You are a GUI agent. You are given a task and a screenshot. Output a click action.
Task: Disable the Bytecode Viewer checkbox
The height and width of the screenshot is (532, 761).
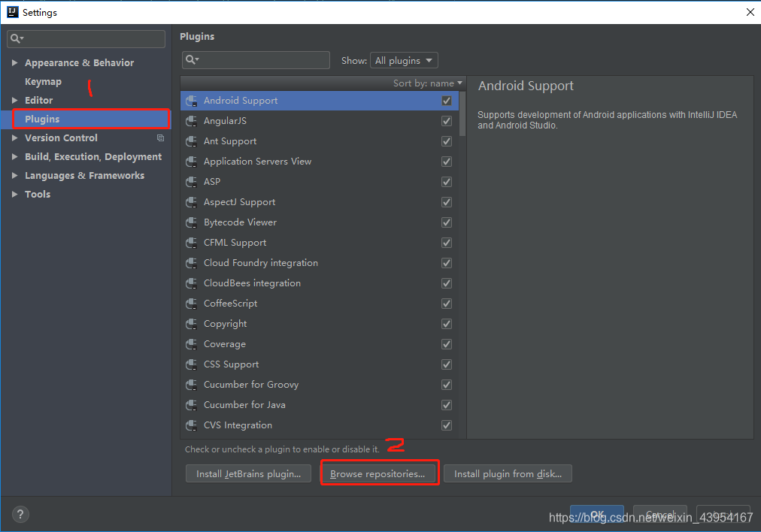(x=447, y=222)
